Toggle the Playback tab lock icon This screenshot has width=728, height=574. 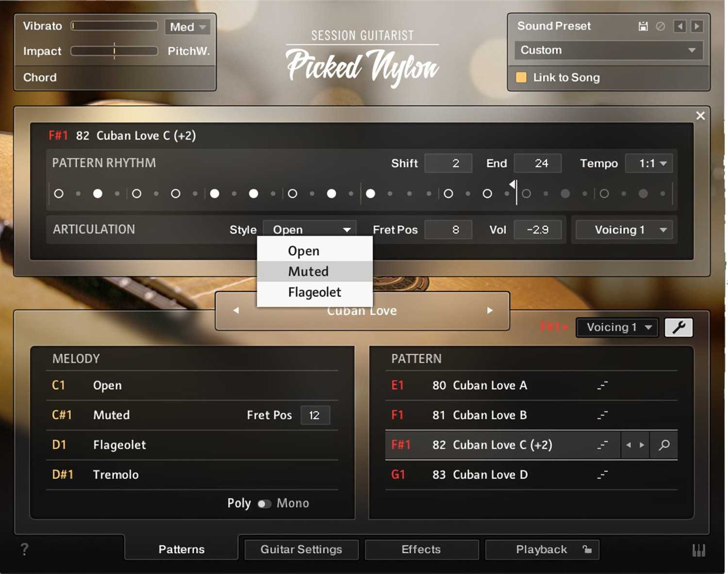(x=587, y=550)
